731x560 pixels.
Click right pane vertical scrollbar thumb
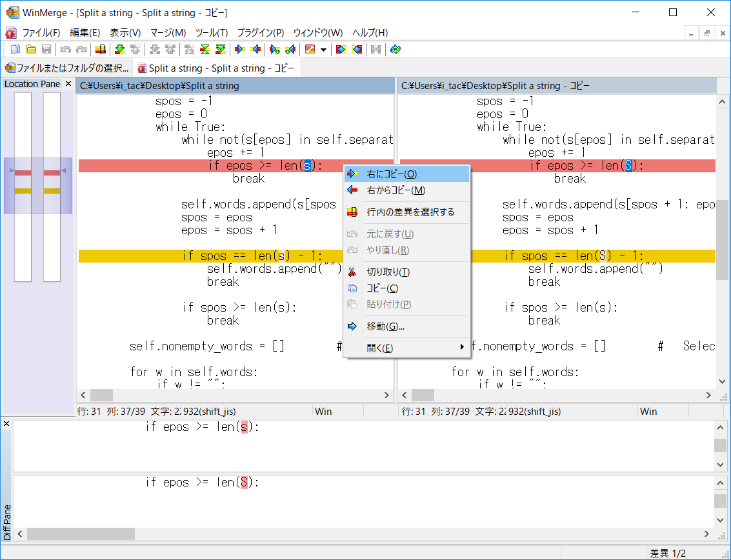tap(722, 240)
